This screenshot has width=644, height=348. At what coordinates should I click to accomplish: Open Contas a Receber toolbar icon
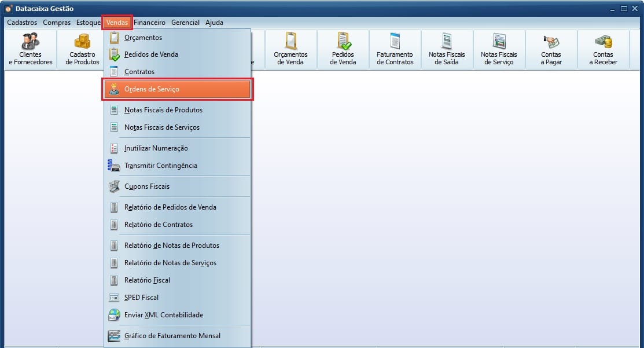coord(603,49)
